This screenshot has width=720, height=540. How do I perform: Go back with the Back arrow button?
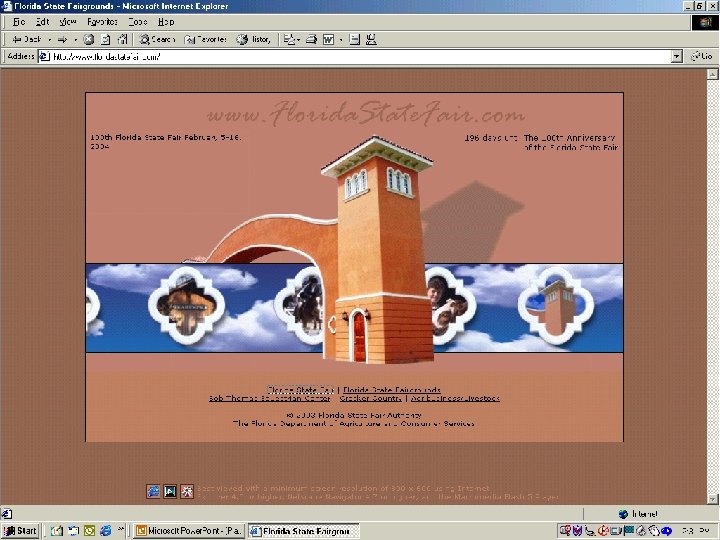point(27,39)
